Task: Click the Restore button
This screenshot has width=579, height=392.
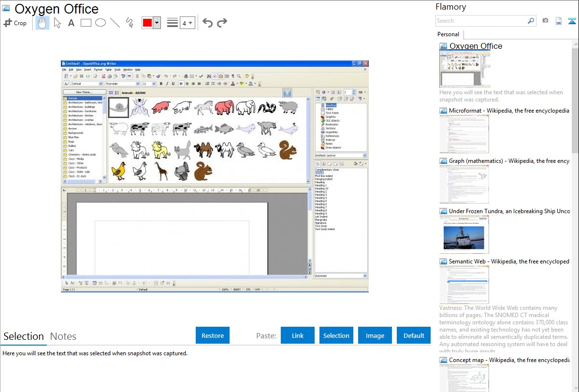Action: point(213,335)
